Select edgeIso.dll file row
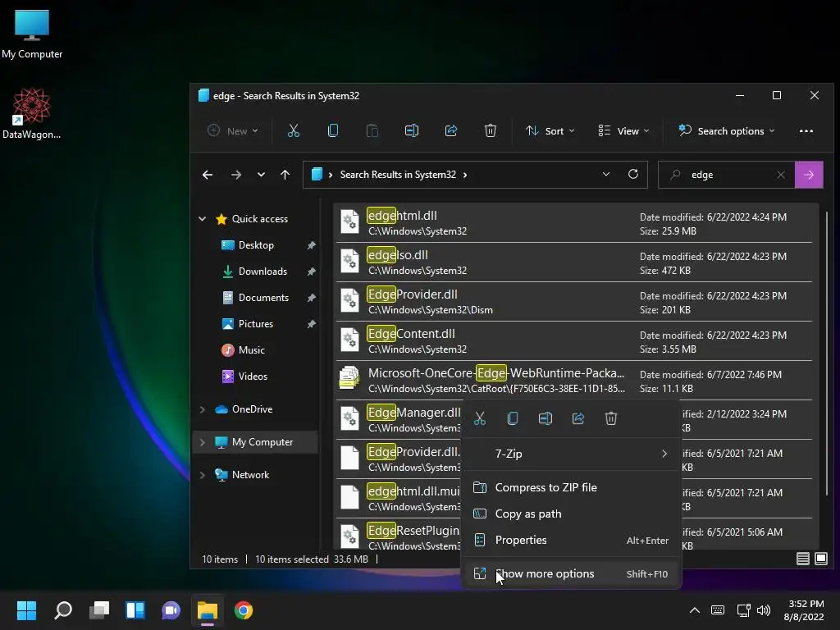 [574, 262]
